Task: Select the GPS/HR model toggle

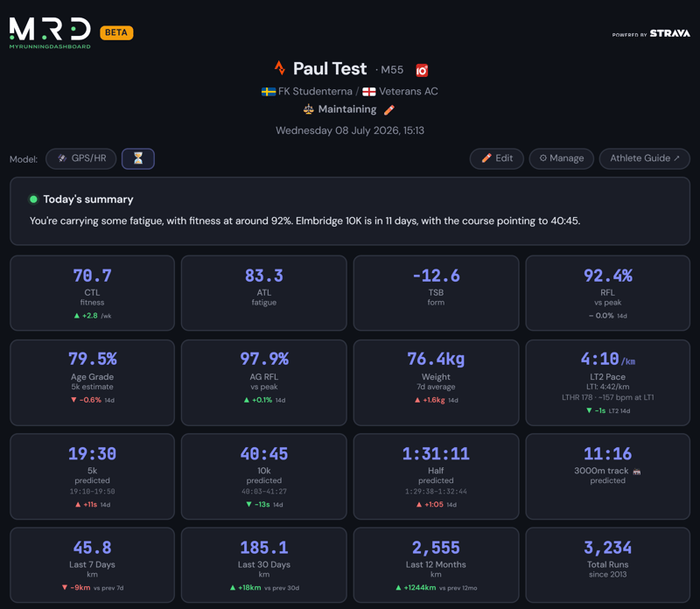Action: click(x=81, y=158)
